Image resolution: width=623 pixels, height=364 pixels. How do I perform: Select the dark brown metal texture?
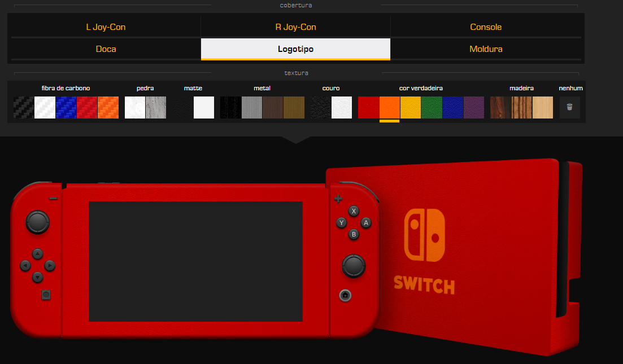point(273,108)
